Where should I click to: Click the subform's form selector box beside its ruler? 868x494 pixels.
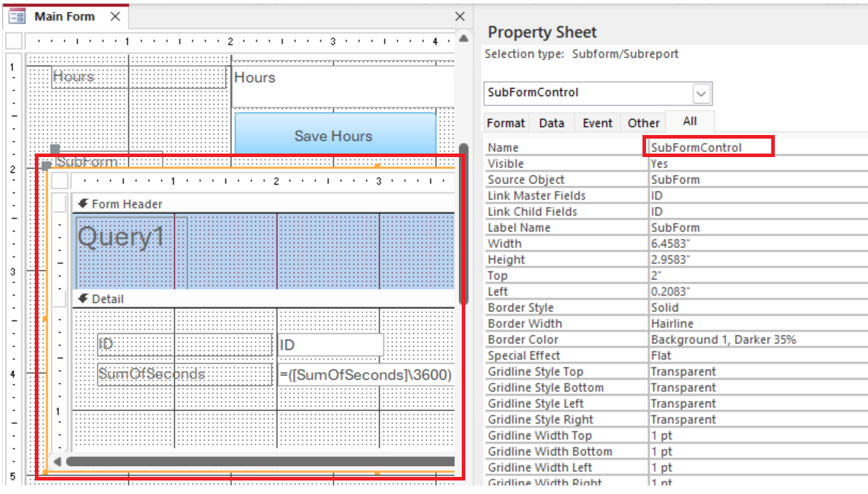pyautogui.click(x=60, y=181)
